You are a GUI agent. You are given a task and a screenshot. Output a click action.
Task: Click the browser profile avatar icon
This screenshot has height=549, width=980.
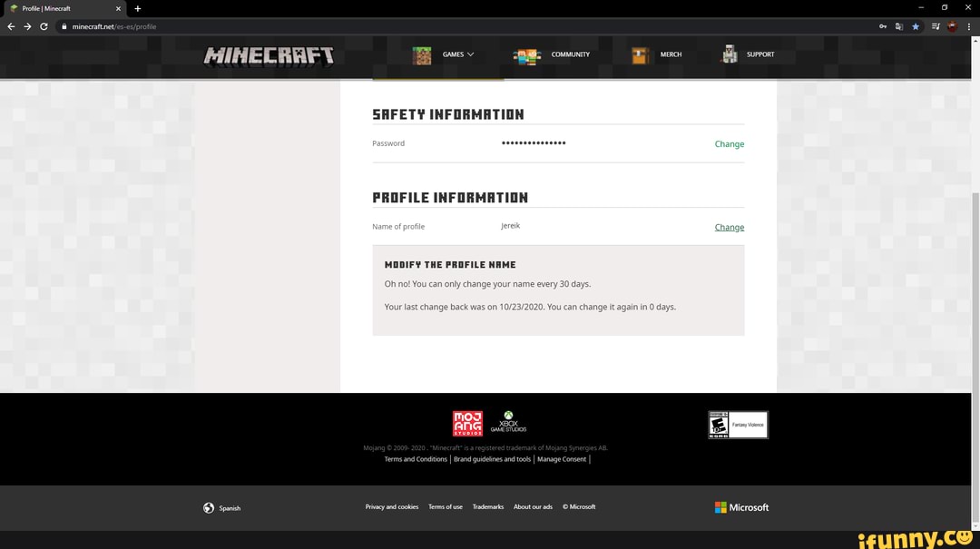point(952,26)
